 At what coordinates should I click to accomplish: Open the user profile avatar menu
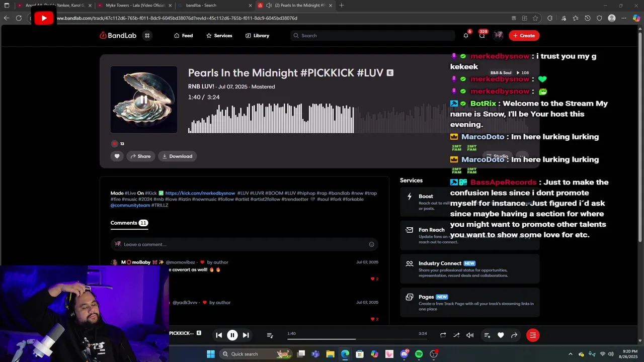point(498,35)
